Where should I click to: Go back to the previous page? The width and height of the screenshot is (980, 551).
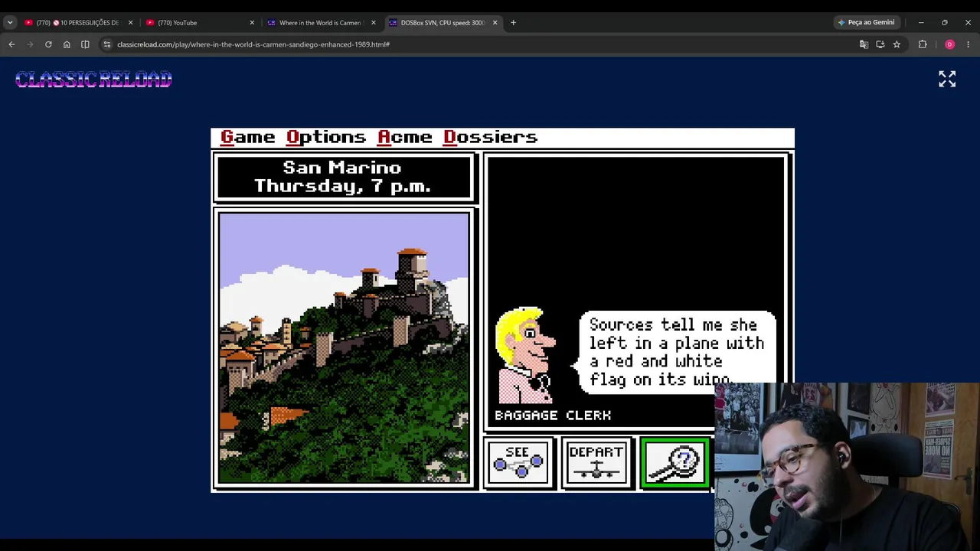coord(11,44)
